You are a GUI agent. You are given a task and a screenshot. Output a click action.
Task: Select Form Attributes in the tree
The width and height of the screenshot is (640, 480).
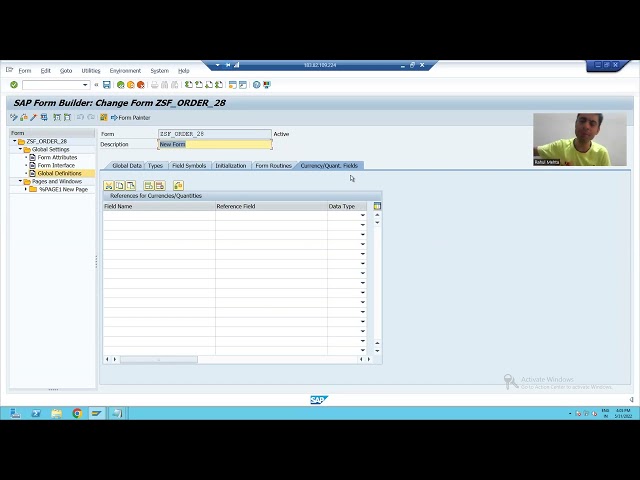point(57,157)
